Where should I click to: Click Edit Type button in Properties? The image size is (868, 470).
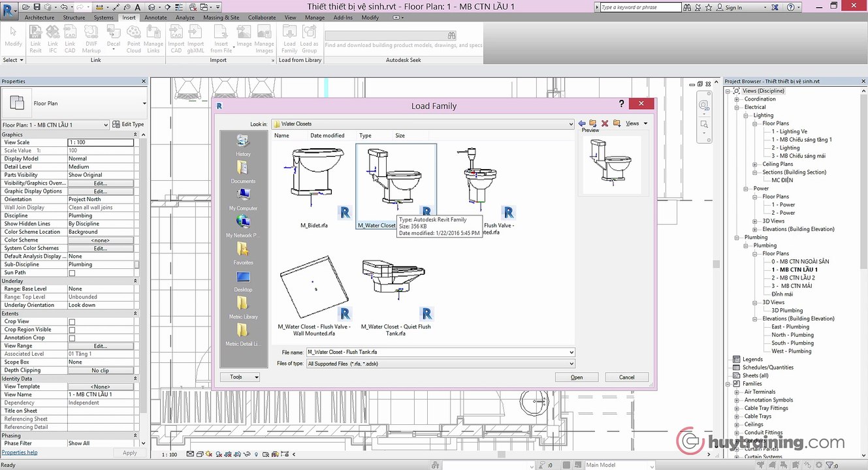(x=128, y=124)
